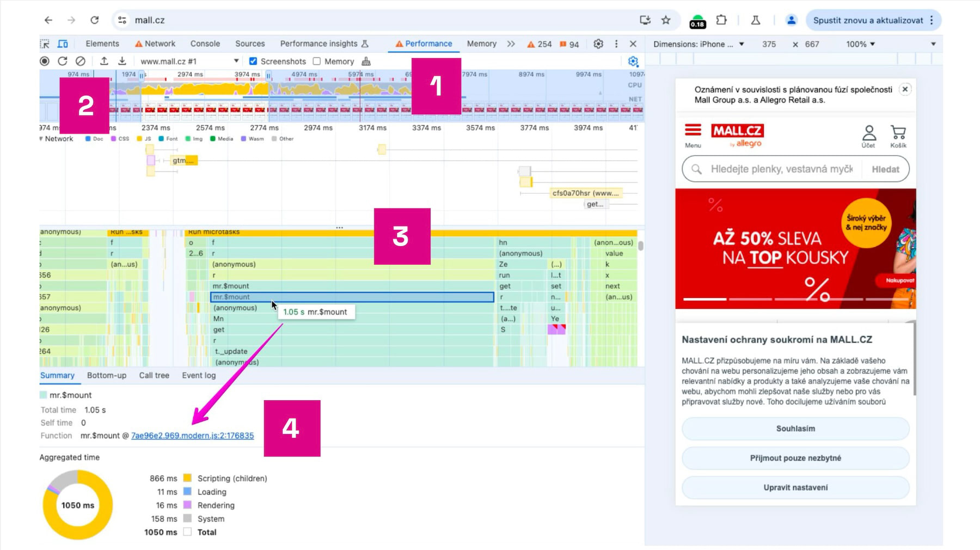Open the 7ae96e2.969.modern.js source link

click(192, 436)
